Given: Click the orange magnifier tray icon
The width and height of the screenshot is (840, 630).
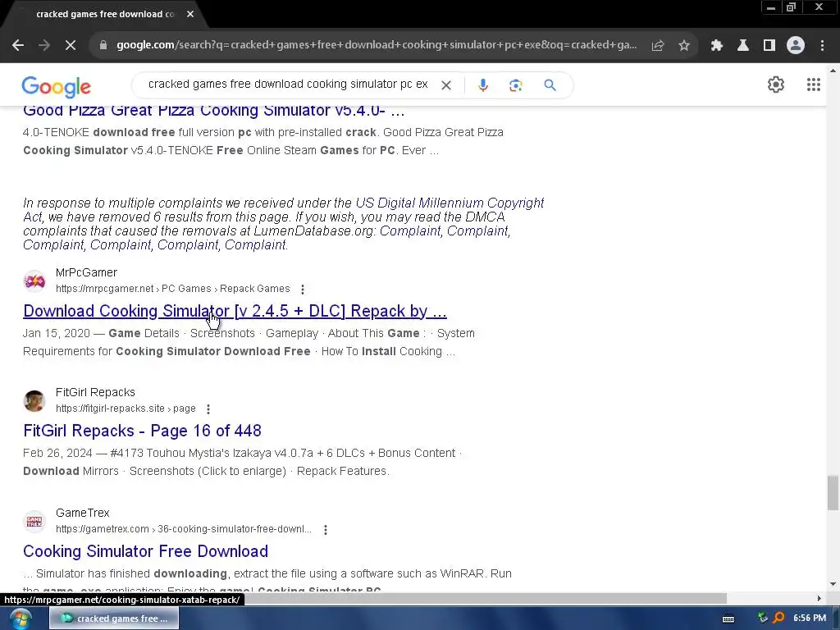Looking at the screenshot, I should tap(779, 619).
